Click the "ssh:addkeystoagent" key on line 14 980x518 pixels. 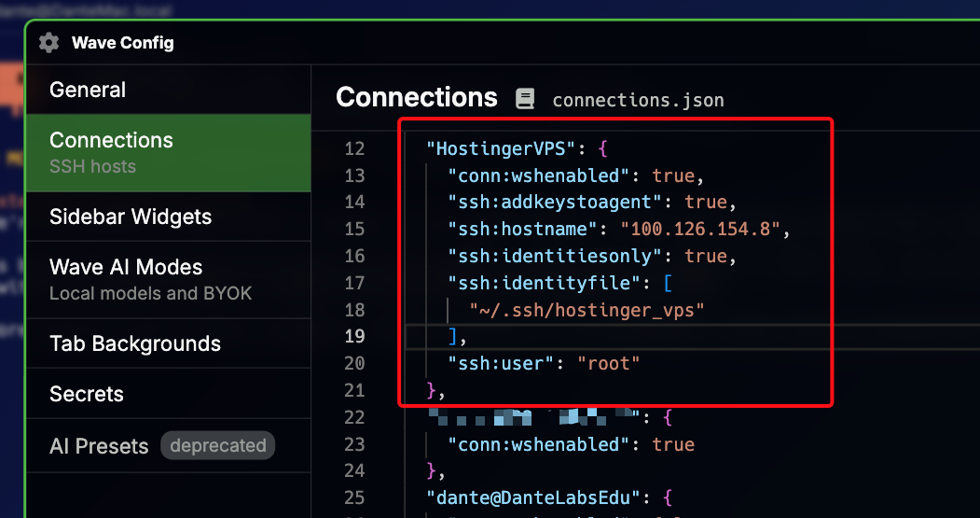click(554, 203)
